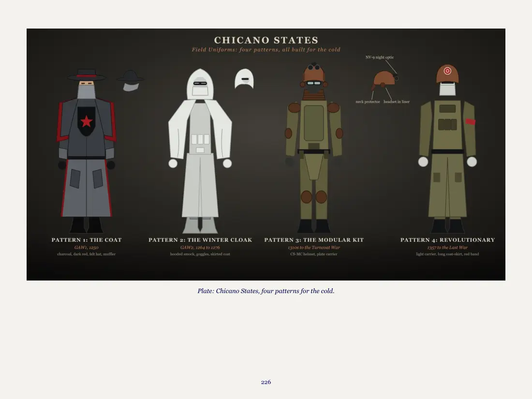Click the subtitle "Field Uniforms: four patterns, all built for the cold"
532x399 pixels.
click(x=266, y=49)
